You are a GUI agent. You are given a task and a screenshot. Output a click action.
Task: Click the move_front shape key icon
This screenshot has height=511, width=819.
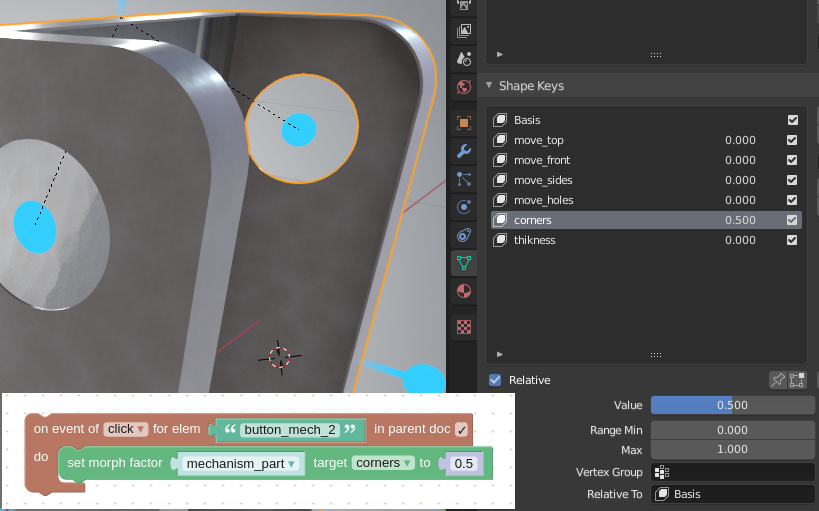500,160
